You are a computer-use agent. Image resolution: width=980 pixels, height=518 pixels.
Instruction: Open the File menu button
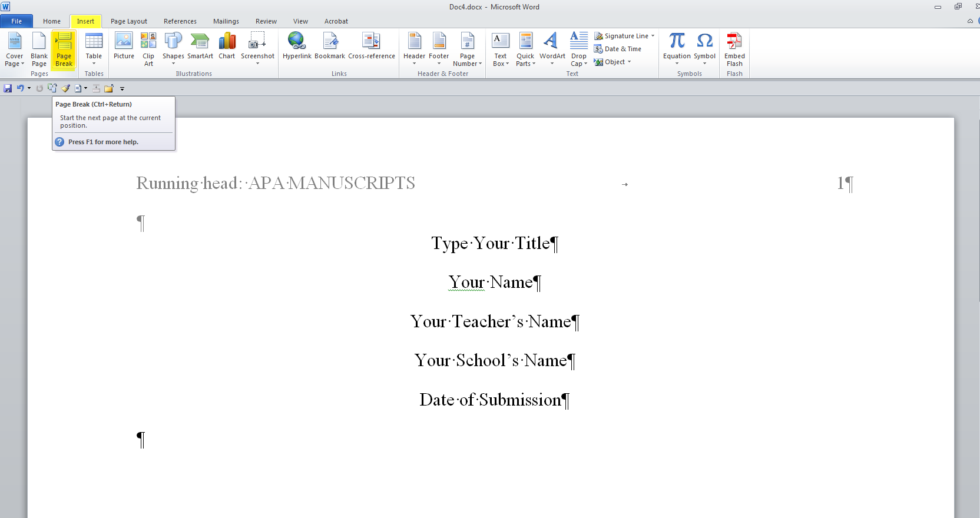pos(16,21)
